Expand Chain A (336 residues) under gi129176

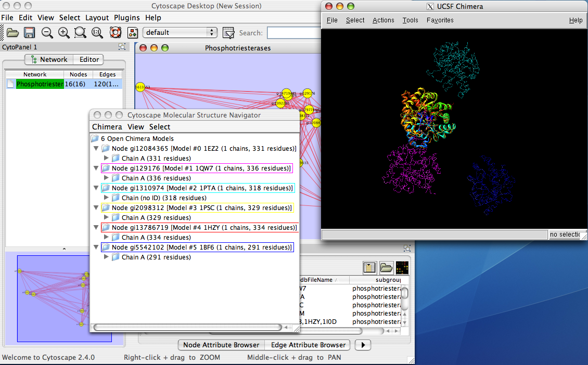106,178
